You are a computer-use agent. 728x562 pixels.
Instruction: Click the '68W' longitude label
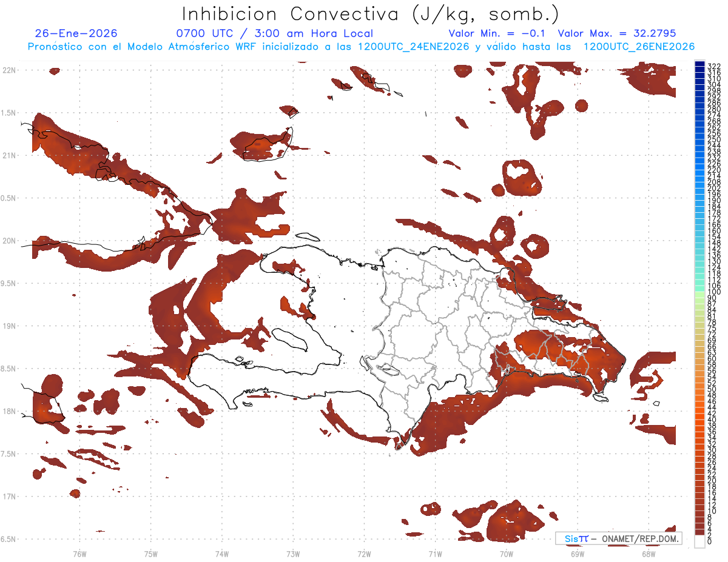649,554
